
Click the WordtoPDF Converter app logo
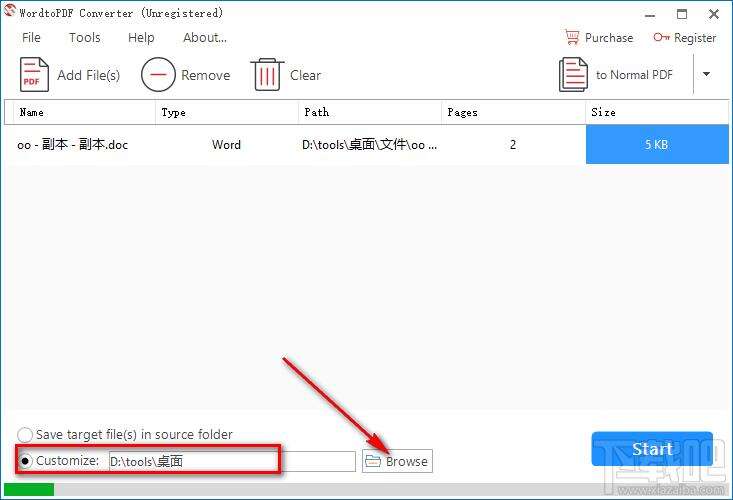point(9,11)
